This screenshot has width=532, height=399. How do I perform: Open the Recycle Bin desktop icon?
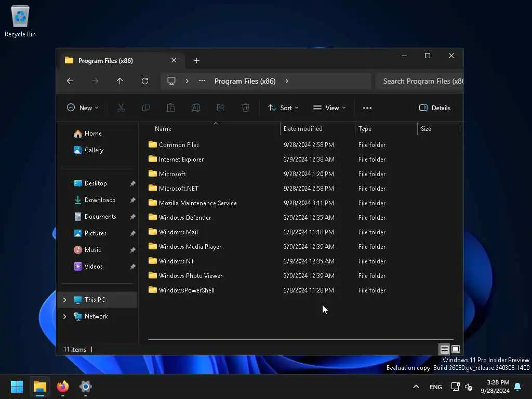point(20,21)
